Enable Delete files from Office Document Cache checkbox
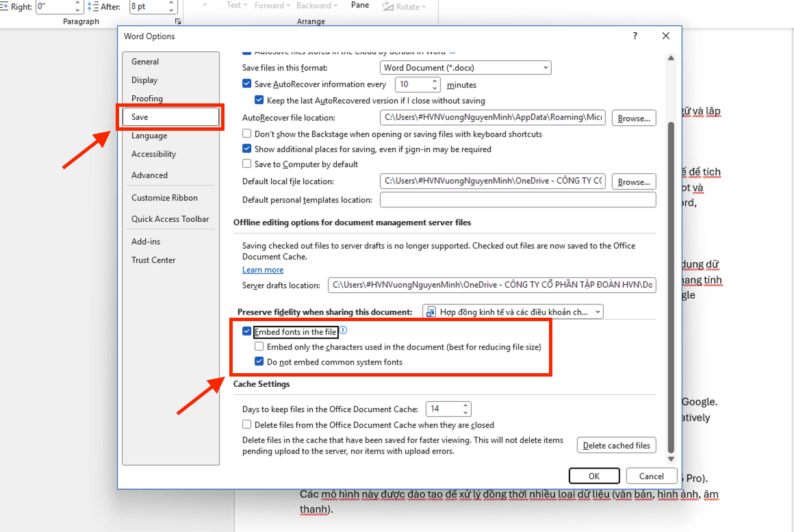The image size is (794, 532). pos(246,424)
